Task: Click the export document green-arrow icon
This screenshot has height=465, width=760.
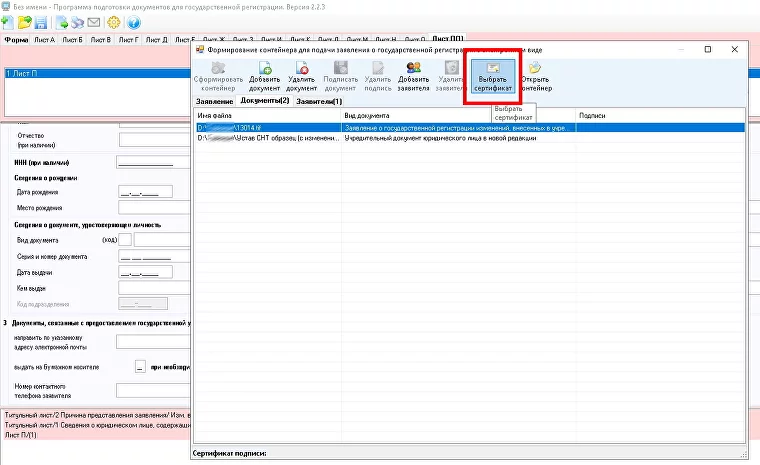Action: pos(62,22)
